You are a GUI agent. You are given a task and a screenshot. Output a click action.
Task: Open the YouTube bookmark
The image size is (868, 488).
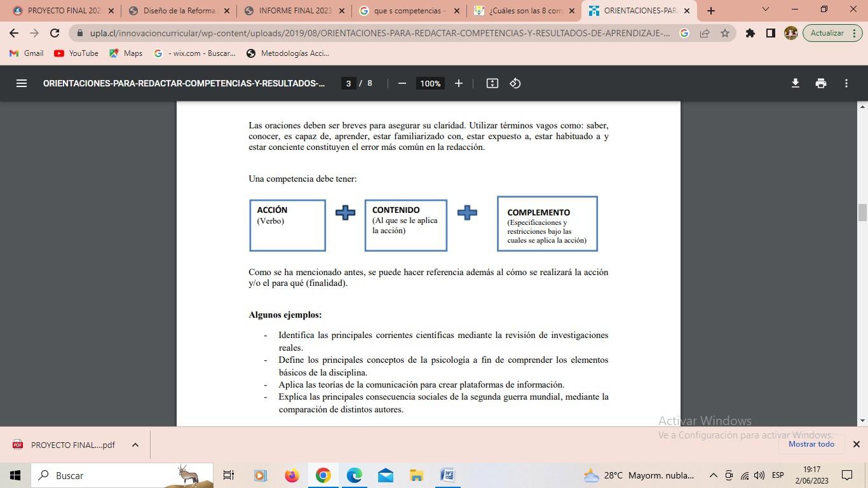pos(76,53)
